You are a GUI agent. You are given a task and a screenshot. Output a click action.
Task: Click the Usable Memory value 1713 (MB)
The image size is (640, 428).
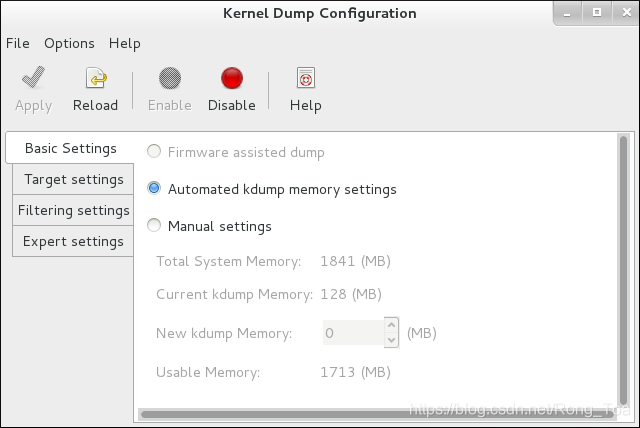click(355, 372)
